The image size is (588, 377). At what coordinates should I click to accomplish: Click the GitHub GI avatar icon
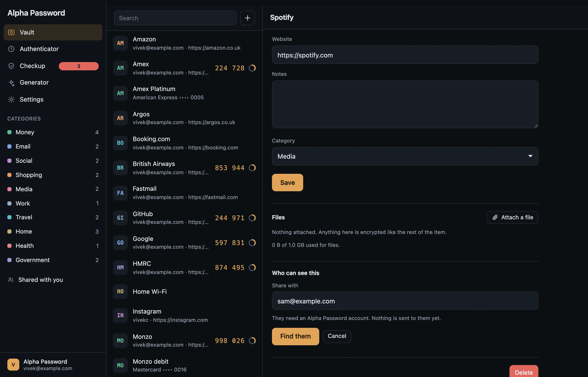(x=120, y=218)
